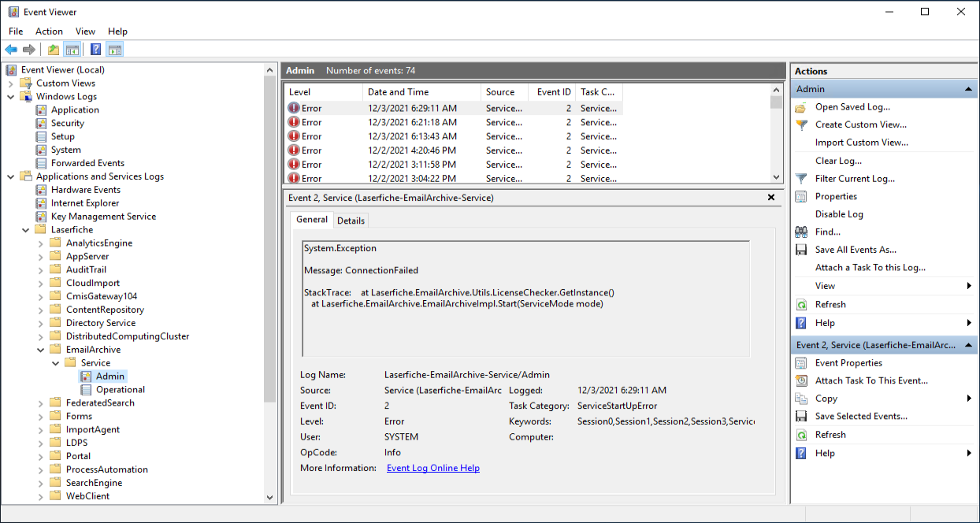Click the Properties icon in Admin actions

point(801,197)
